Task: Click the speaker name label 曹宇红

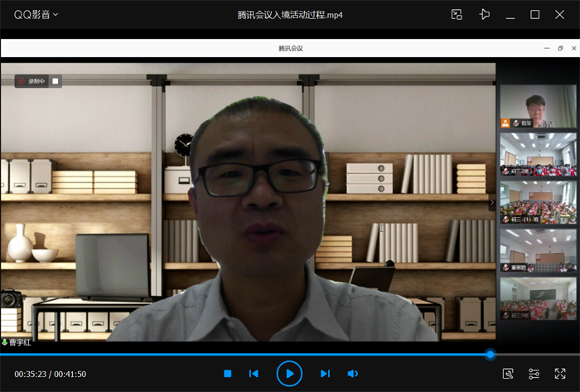Action: (x=20, y=342)
